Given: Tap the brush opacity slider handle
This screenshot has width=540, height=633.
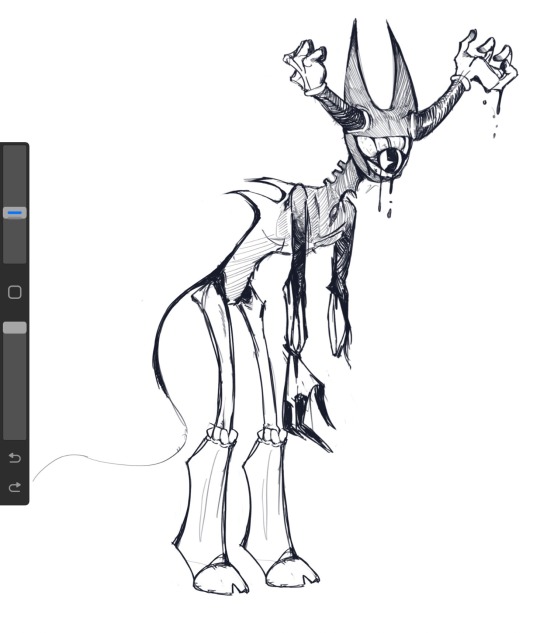Looking at the screenshot, I should pos(15,328).
